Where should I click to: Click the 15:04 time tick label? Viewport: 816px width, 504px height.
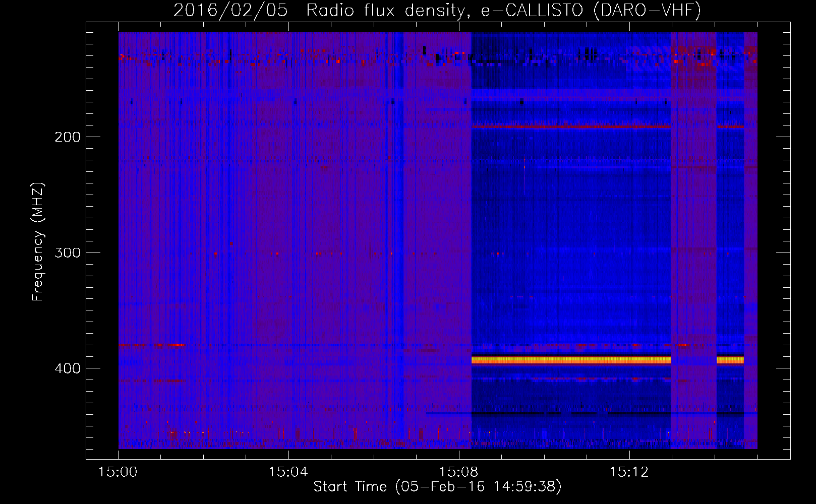(288, 472)
